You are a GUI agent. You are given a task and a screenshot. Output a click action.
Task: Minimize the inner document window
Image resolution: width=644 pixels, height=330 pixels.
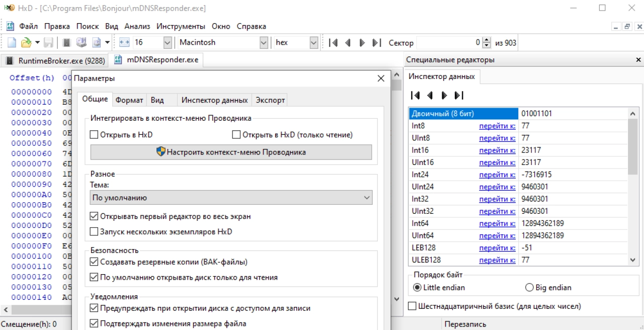pyautogui.click(x=616, y=27)
